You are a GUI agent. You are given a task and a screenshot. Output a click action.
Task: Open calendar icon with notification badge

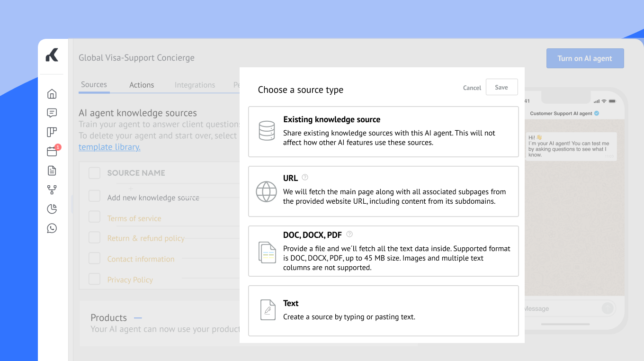(x=52, y=152)
